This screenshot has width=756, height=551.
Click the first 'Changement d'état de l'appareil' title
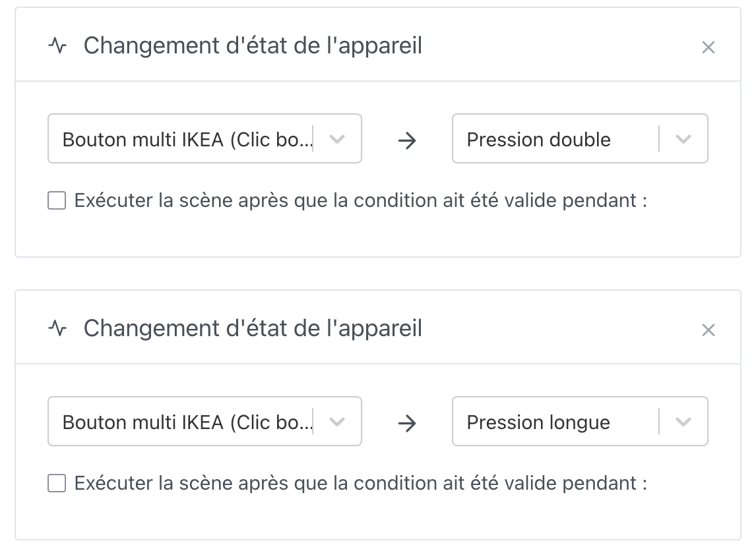coord(252,46)
